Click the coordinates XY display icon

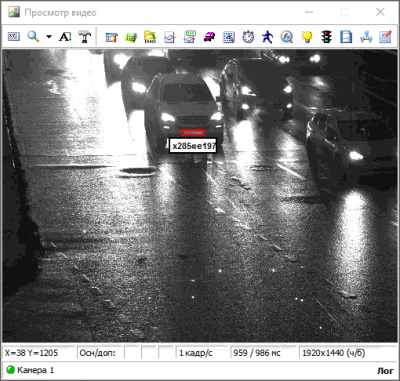14,36
